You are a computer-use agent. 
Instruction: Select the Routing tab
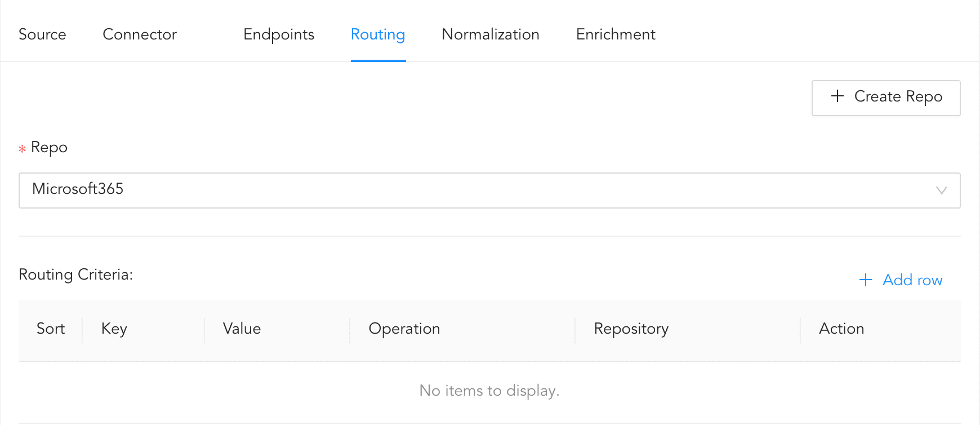click(x=378, y=34)
